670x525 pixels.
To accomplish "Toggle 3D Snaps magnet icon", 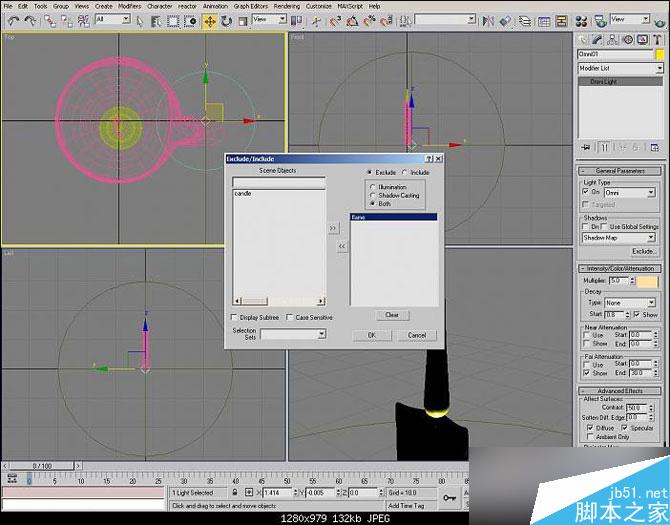I will [335, 21].
